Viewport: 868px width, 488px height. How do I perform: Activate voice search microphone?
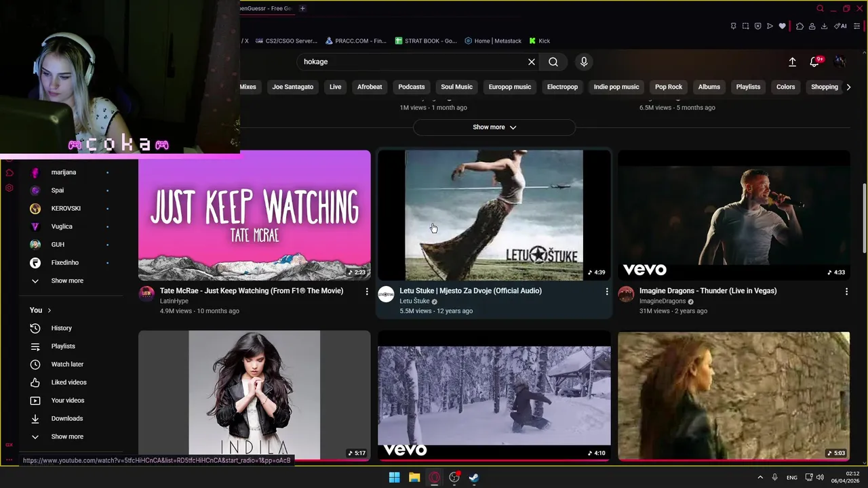coord(584,62)
